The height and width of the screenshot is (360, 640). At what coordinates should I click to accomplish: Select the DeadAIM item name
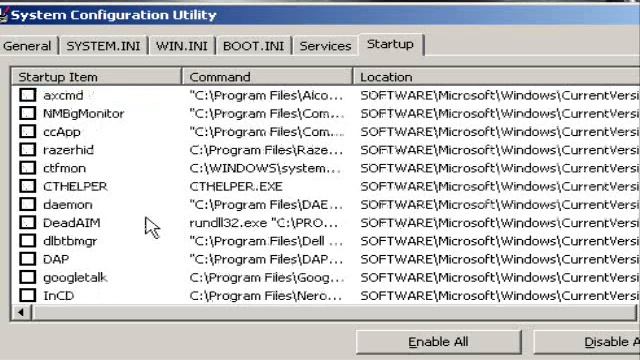tap(72, 223)
